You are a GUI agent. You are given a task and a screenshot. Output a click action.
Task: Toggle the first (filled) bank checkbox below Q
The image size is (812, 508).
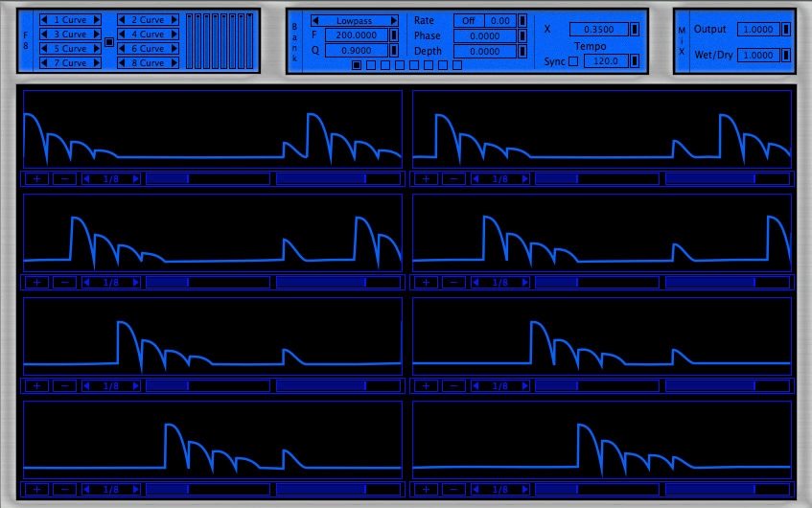357,65
